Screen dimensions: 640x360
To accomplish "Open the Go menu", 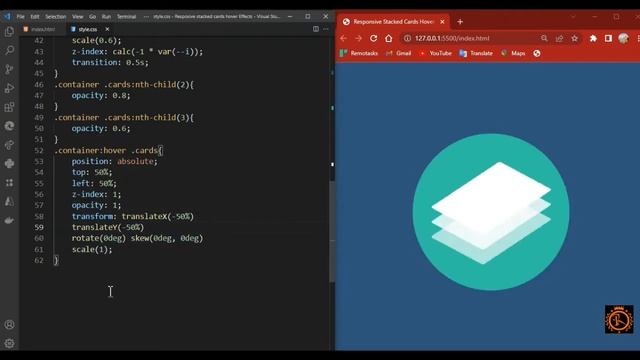I will [x=92, y=17].
